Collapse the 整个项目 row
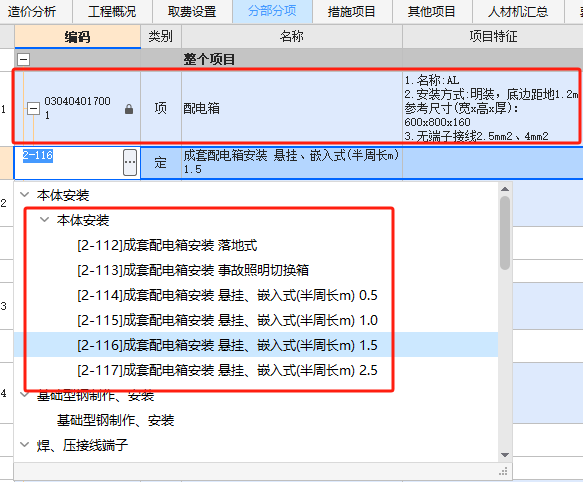The image size is (583, 482). pyautogui.click(x=23, y=59)
